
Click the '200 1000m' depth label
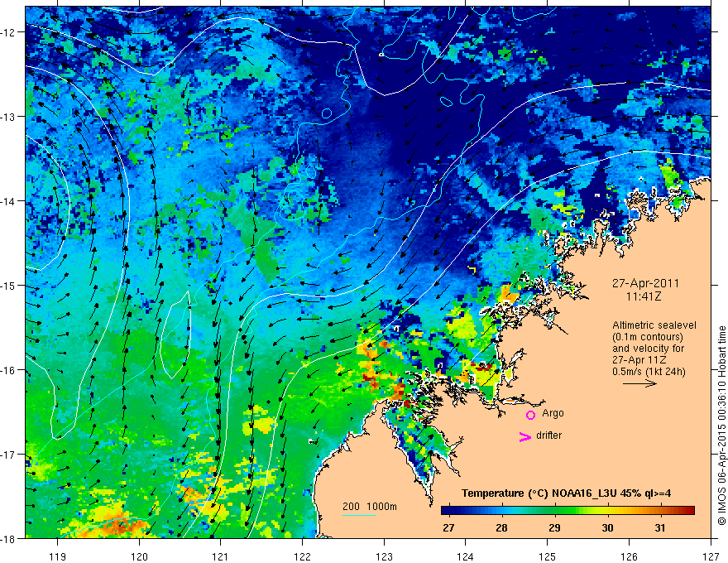coord(370,507)
